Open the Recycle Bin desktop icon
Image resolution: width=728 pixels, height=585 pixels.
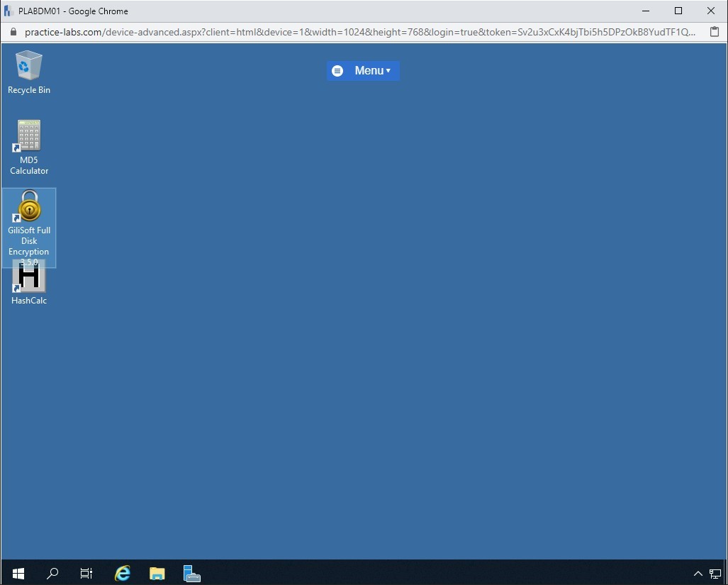click(x=29, y=66)
